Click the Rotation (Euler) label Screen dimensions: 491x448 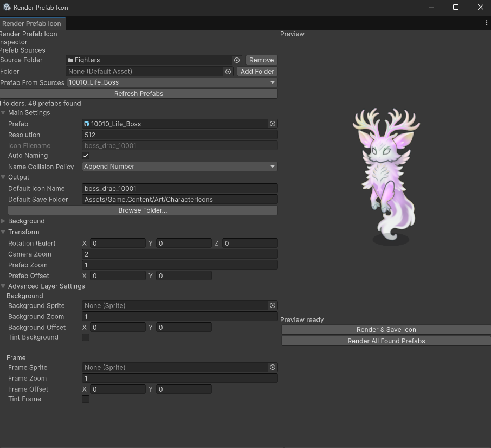tap(31, 243)
